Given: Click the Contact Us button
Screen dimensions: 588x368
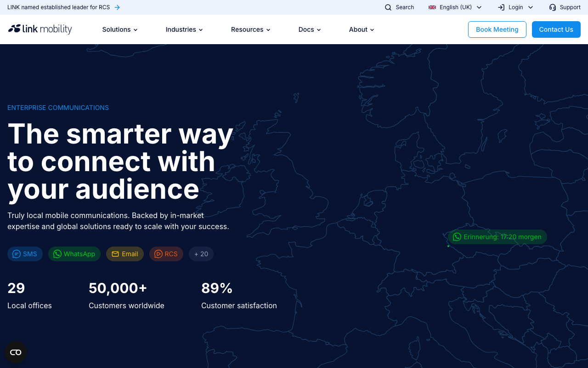Looking at the screenshot, I should tap(556, 29).
